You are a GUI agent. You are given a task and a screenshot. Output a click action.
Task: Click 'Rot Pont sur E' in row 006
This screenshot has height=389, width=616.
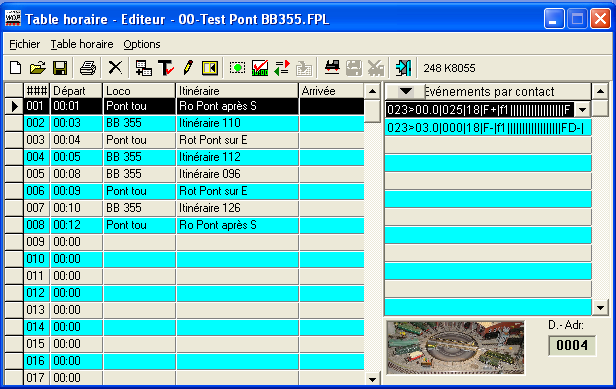pyautogui.click(x=237, y=191)
